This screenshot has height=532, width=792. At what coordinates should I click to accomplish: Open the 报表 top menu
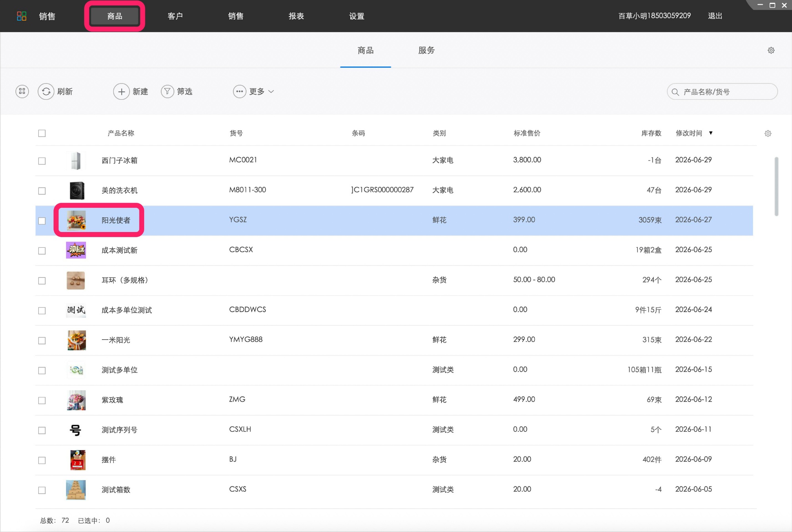(x=296, y=16)
